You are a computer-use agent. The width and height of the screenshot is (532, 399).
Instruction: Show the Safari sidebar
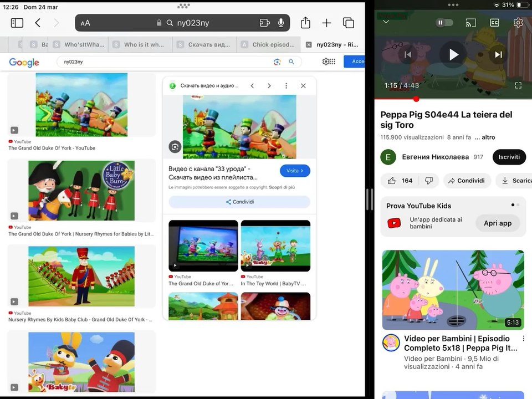(17, 23)
